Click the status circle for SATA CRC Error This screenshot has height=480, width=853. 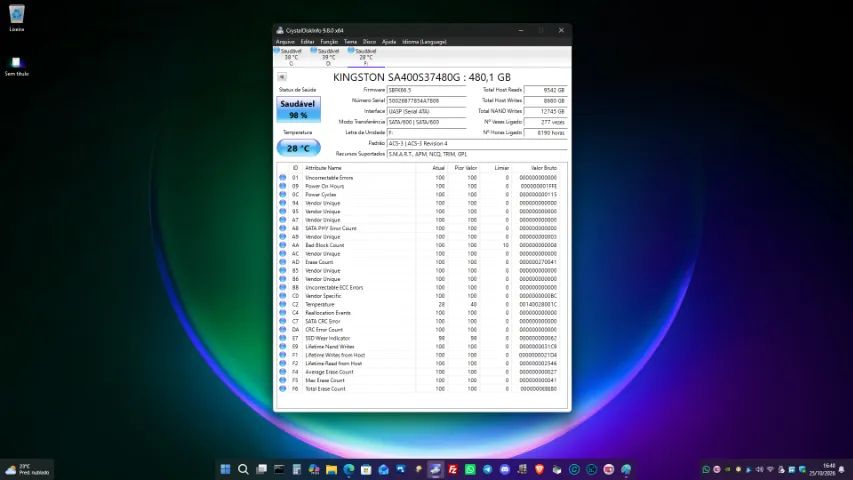282,321
